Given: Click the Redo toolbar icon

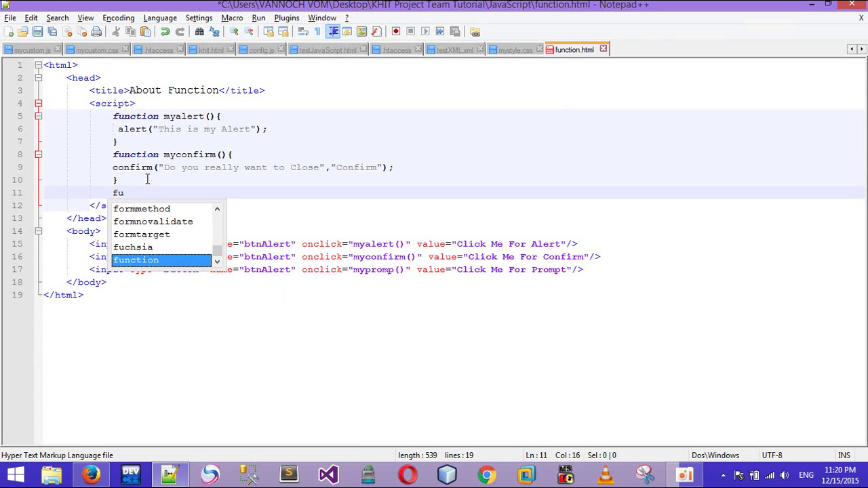Looking at the screenshot, I should pyautogui.click(x=180, y=31).
